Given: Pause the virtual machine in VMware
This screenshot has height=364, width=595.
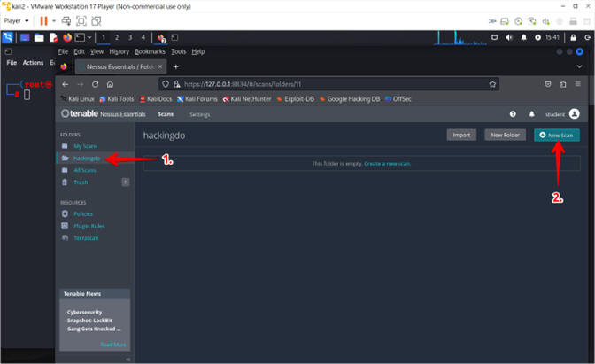Looking at the screenshot, I should pos(43,21).
